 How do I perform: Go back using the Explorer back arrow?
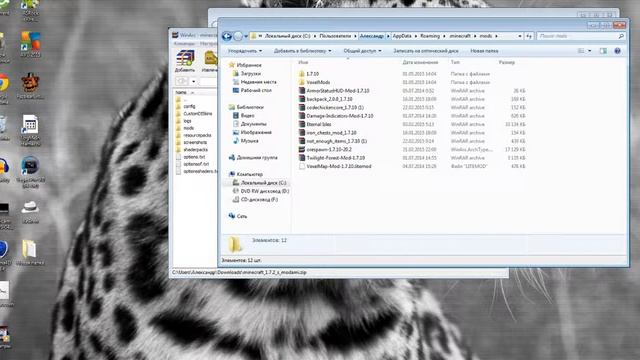[227, 36]
